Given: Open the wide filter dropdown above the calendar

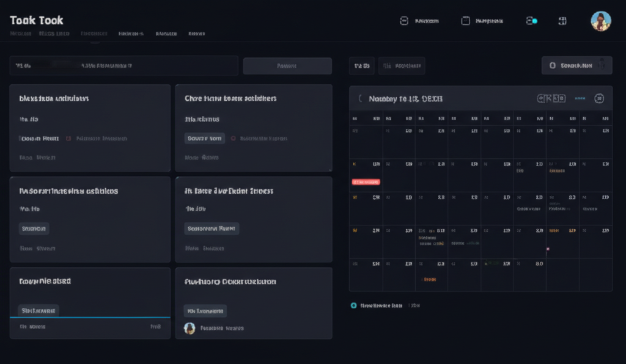Looking at the screenshot, I should (x=402, y=66).
